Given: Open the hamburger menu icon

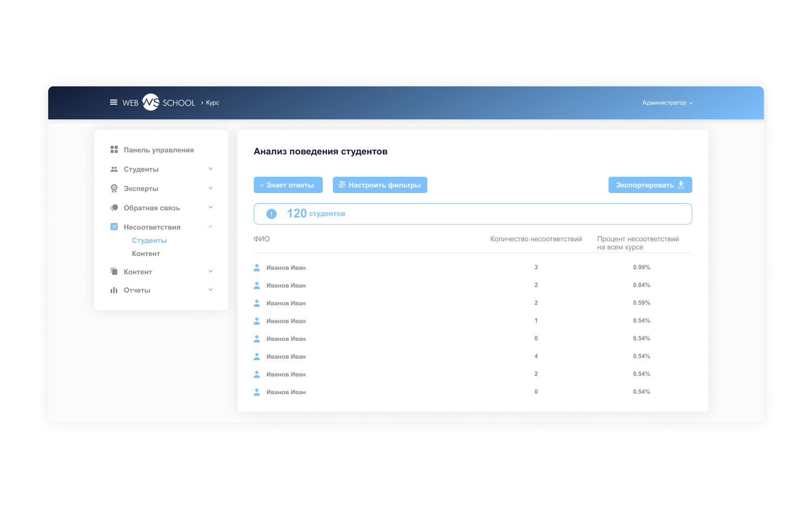Looking at the screenshot, I should tap(114, 102).
